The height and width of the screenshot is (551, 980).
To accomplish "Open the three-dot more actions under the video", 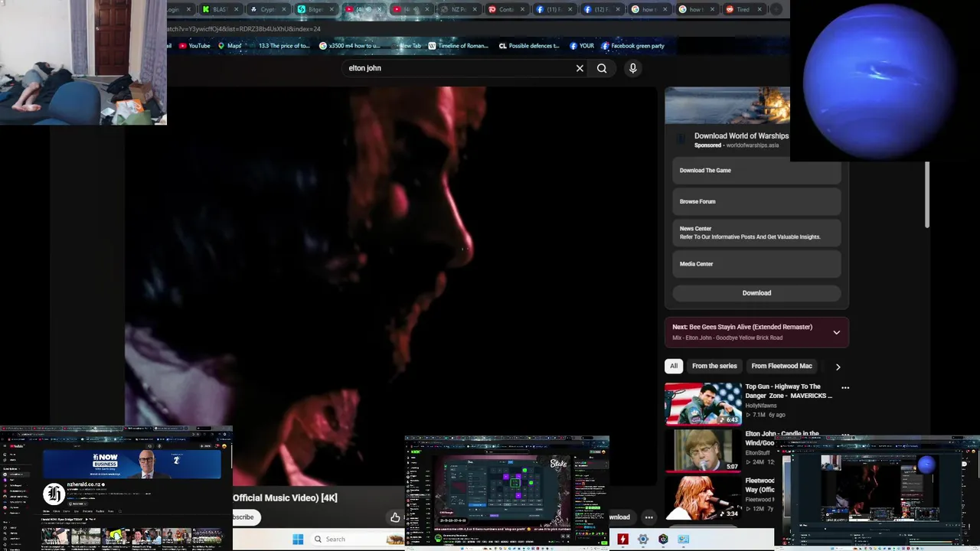I will pyautogui.click(x=648, y=517).
